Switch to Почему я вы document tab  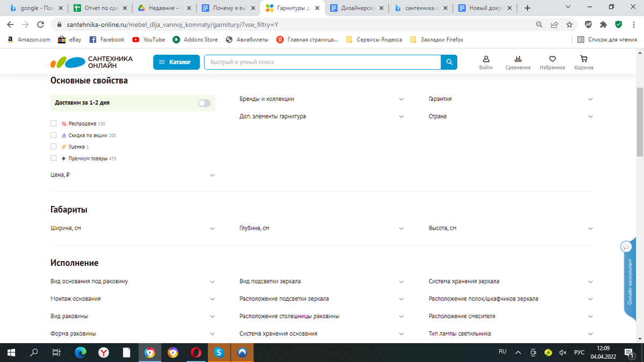tap(228, 8)
